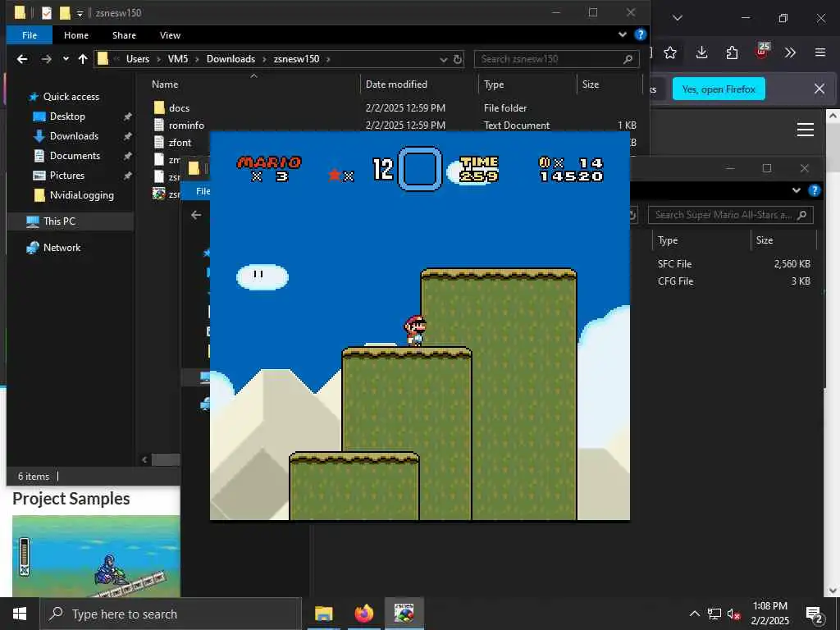
Task: Open Pictures in the navigation pane
Action: pos(67,176)
